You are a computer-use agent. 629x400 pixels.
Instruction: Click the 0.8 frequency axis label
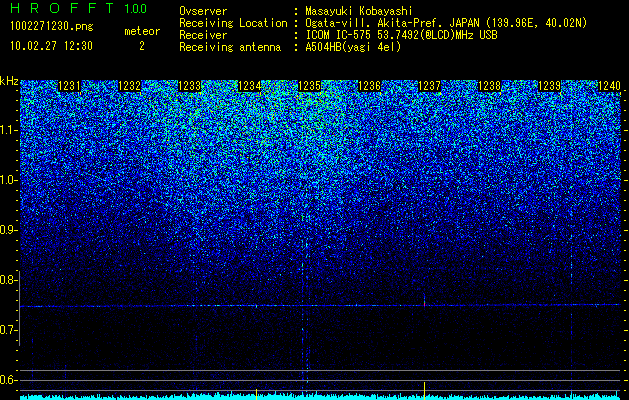8,280
